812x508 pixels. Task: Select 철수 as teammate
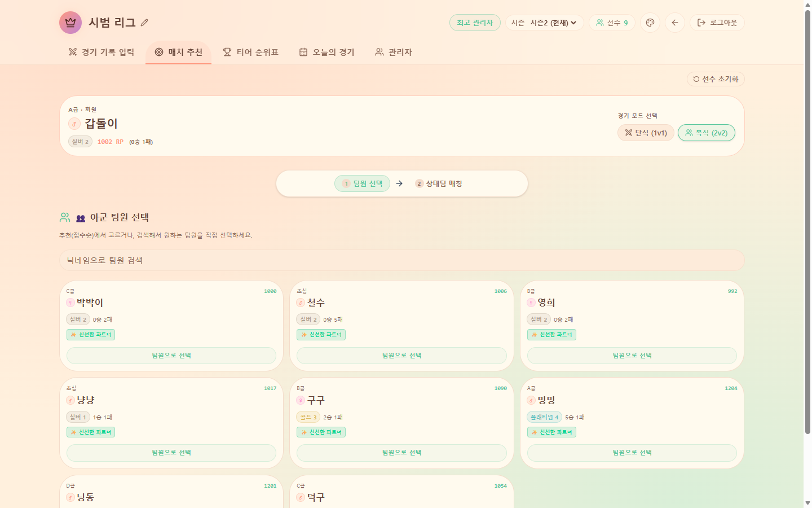[x=401, y=356]
